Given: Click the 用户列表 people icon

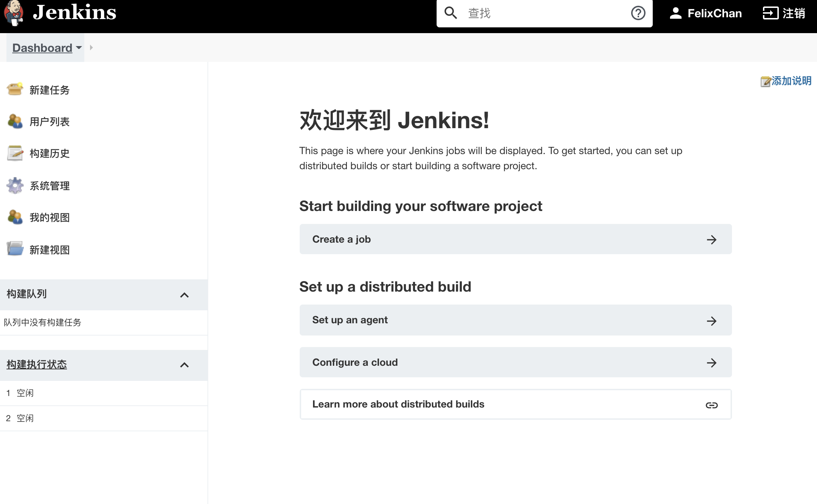Looking at the screenshot, I should point(15,121).
